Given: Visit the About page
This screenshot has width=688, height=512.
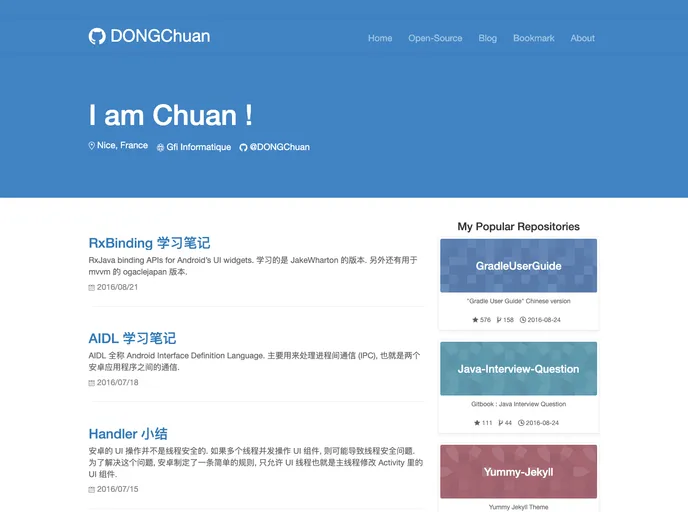Looking at the screenshot, I should click(582, 38).
